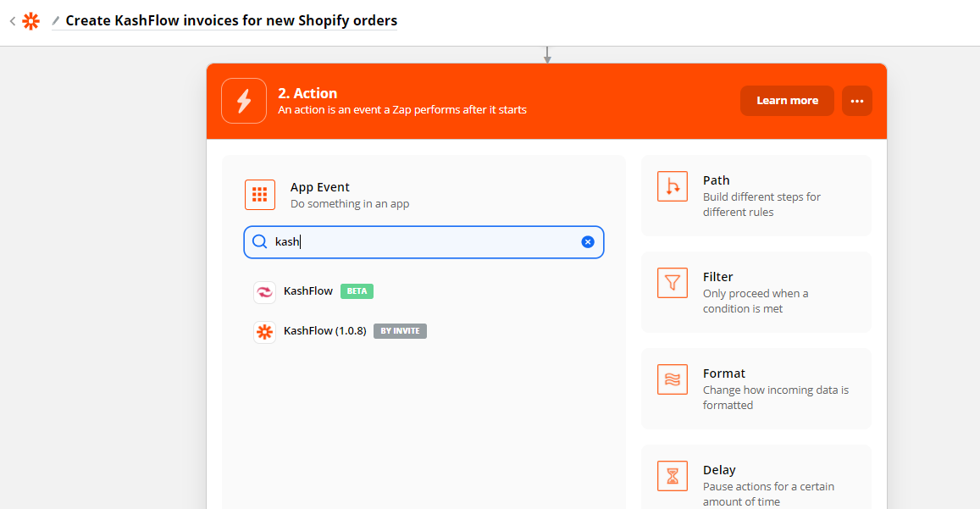The image size is (980, 509).
Task: Click the pencil edit icon beside title
Action: point(56,20)
